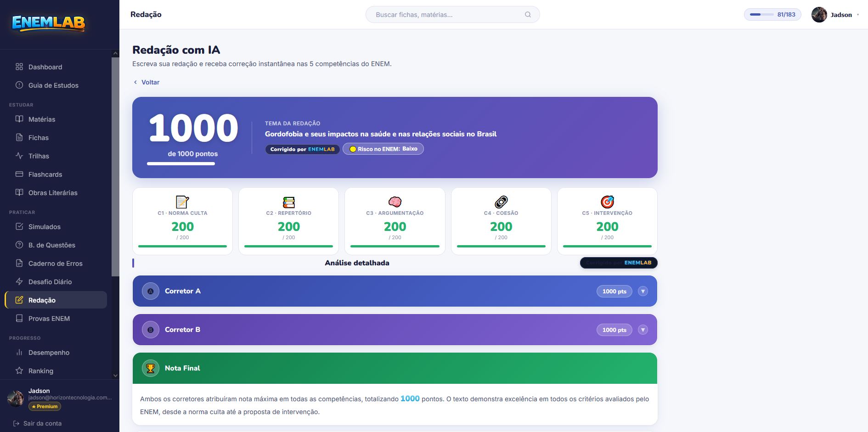This screenshot has height=432, width=868.
Task: Open the Jadson user menu dropdown
Action: point(858,15)
